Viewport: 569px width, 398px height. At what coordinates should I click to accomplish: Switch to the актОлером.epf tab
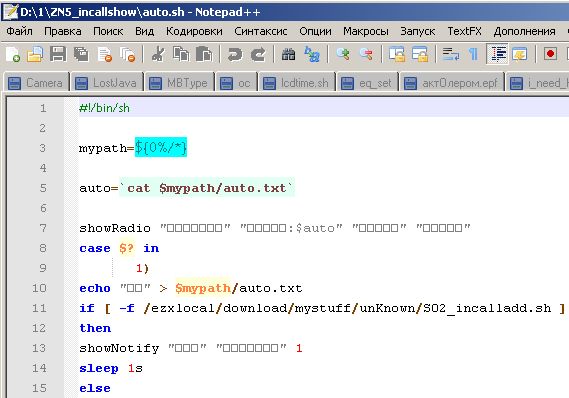tap(451, 83)
